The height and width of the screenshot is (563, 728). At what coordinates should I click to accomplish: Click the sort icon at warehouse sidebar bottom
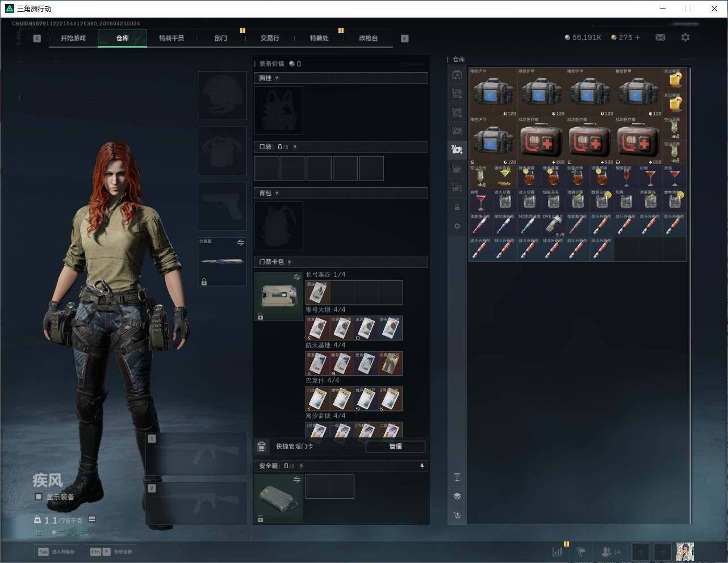click(x=457, y=515)
